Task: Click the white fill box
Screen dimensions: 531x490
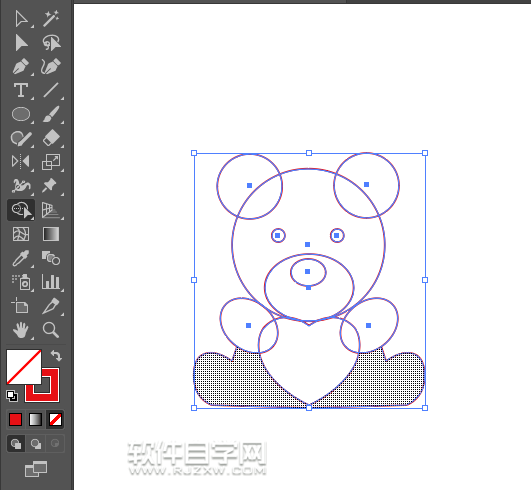Action: pos(24,367)
